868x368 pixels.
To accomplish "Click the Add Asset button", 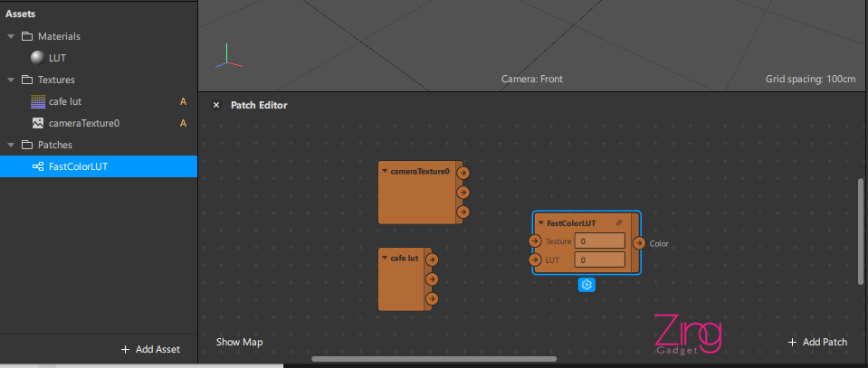I will pyautogui.click(x=150, y=349).
